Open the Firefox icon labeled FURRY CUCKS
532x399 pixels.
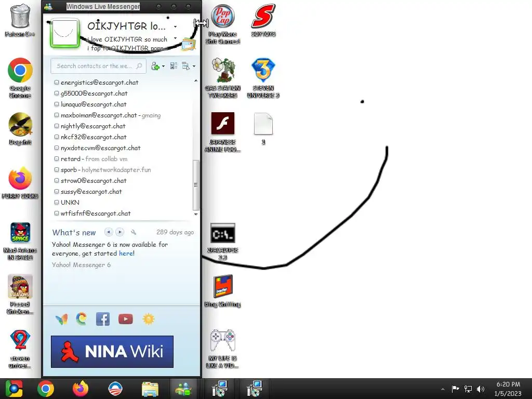pos(20,182)
